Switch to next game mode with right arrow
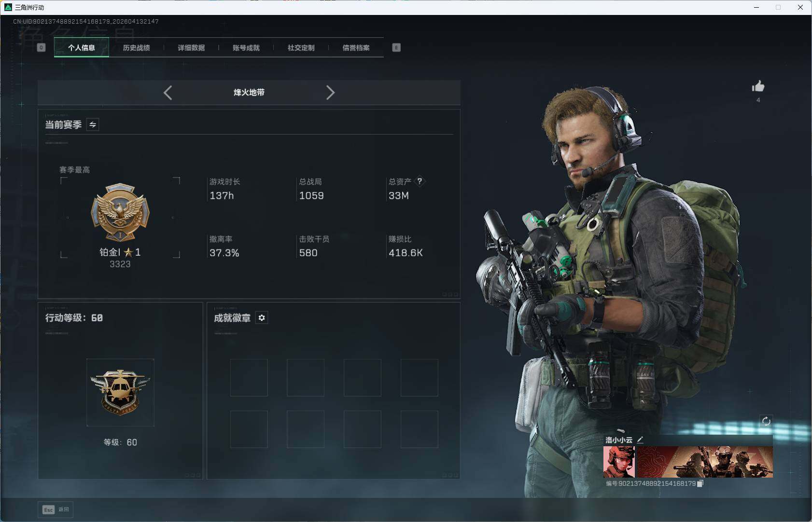 coord(330,93)
